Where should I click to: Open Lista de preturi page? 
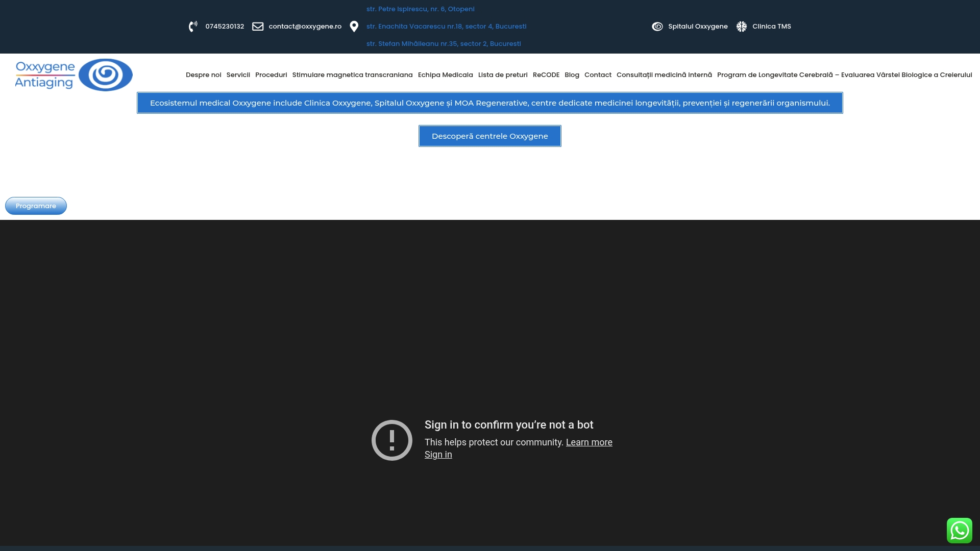(503, 75)
